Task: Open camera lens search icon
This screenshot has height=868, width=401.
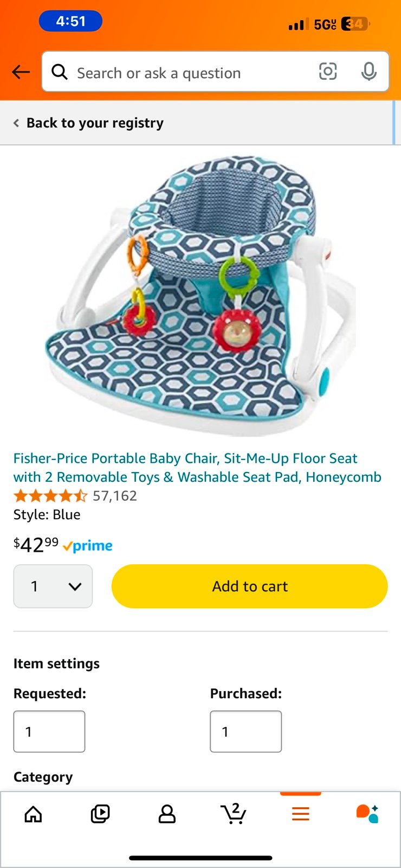Action: (x=328, y=72)
